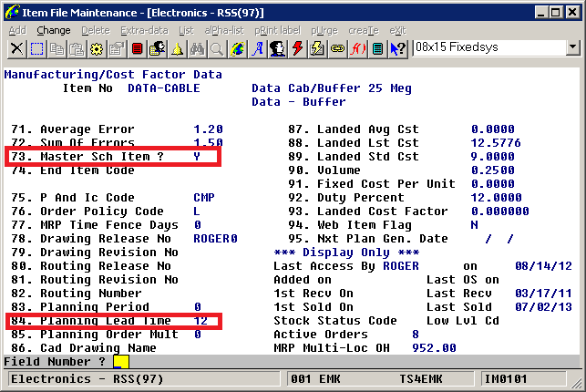
Task: Click the window resize grip corner
Action: (577, 383)
